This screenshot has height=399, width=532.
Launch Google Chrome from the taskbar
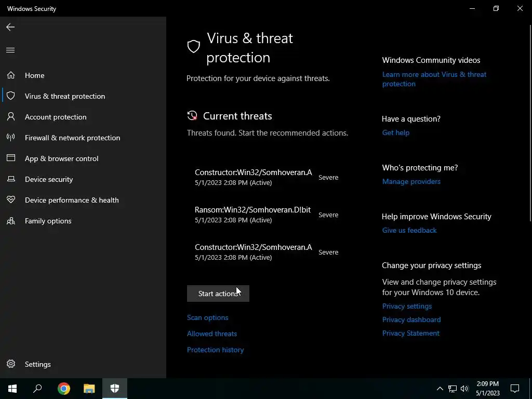[x=64, y=389]
